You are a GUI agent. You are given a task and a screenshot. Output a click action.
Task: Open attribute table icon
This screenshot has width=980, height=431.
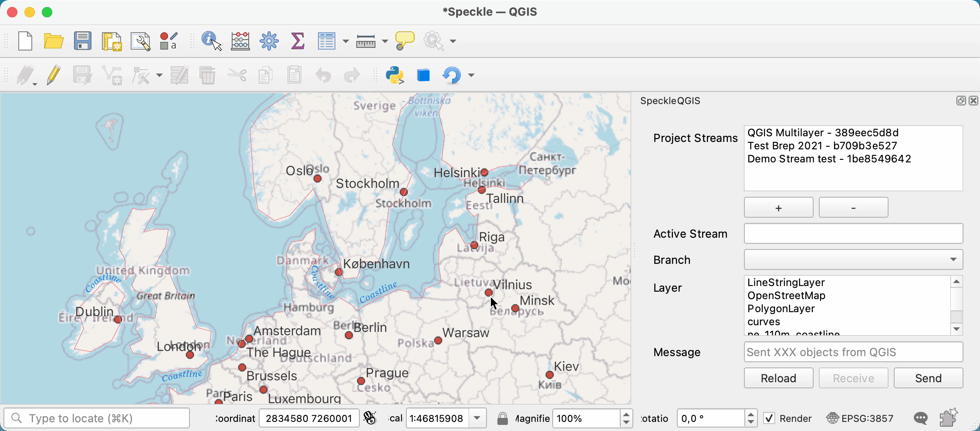[326, 41]
